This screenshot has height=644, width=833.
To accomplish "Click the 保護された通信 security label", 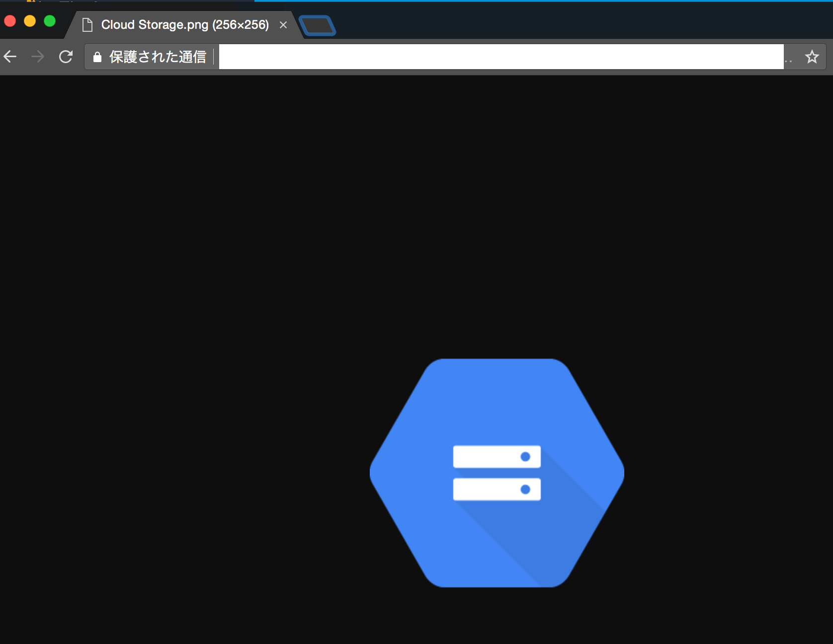I will [x=158, y=57].
